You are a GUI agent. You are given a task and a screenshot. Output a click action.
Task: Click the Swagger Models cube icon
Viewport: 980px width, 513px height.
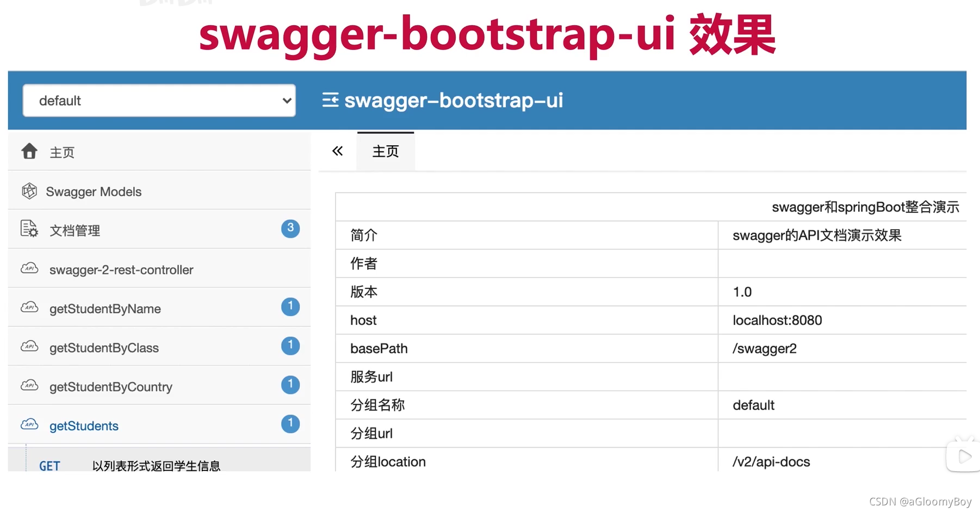point(29,191)
